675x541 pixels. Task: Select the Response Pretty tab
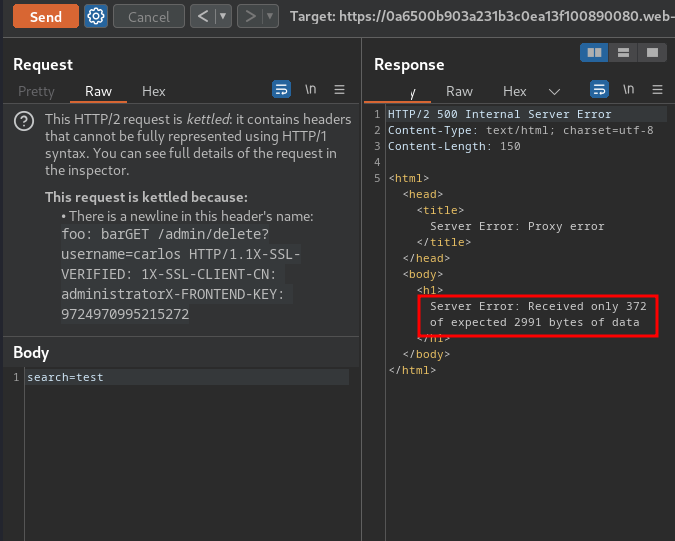pyautogui.click(x=397, y=91)
